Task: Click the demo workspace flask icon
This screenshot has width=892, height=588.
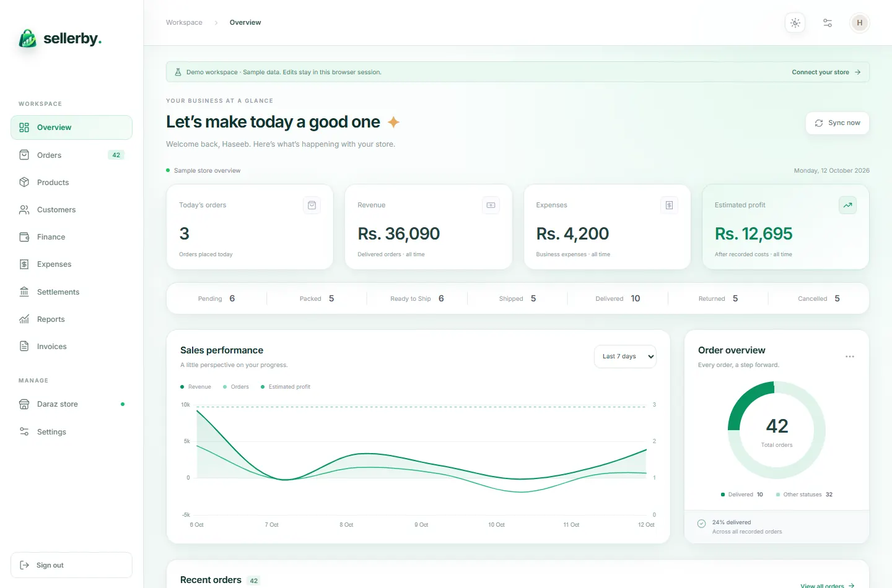Action: click(178, 72)
